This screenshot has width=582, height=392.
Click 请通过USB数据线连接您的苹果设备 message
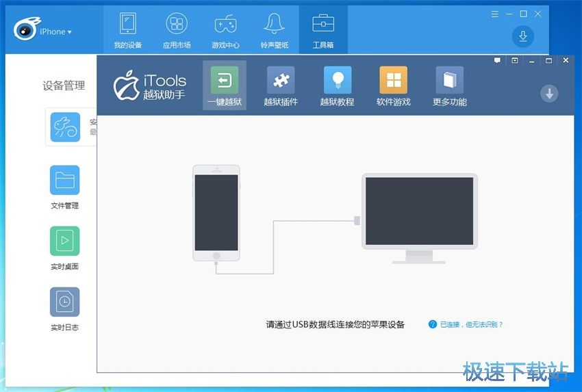(336, 324)
